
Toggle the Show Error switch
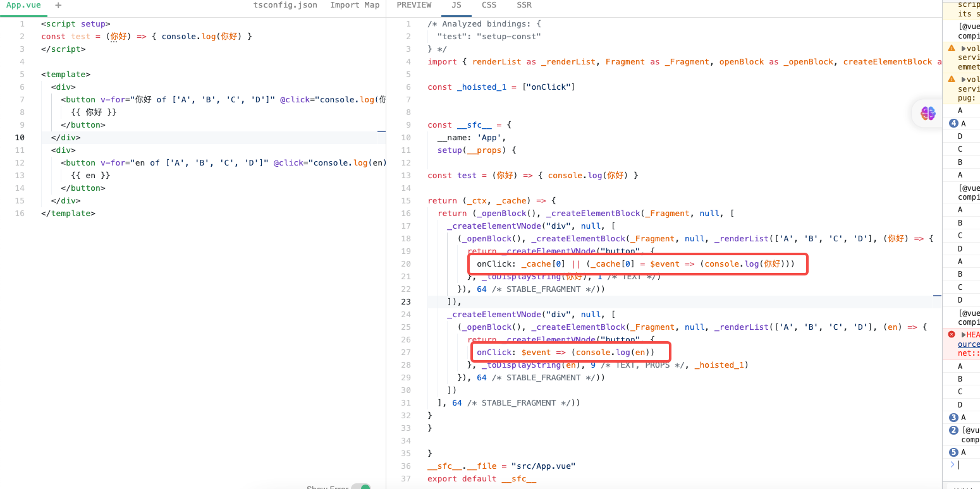click(361, 486)
